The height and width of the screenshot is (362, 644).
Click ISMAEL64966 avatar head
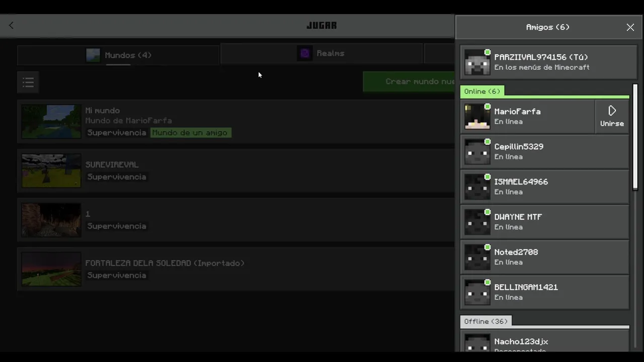pos(477,187)
